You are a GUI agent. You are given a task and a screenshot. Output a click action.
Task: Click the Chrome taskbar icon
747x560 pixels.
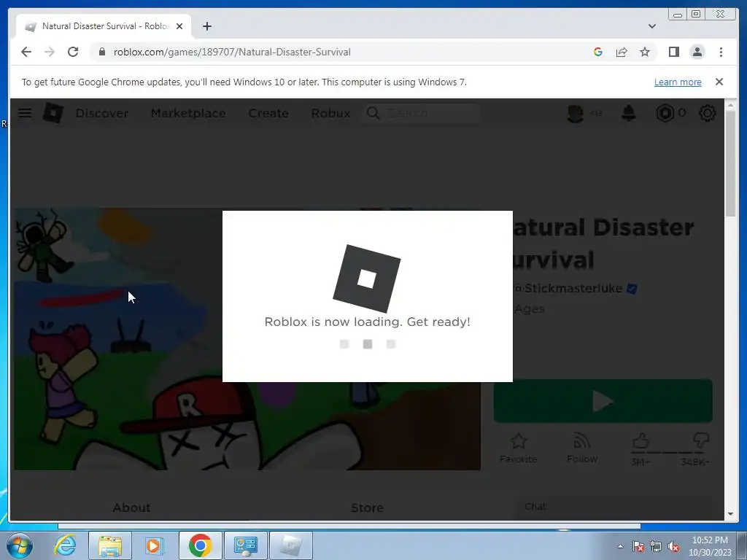[200, 545]
